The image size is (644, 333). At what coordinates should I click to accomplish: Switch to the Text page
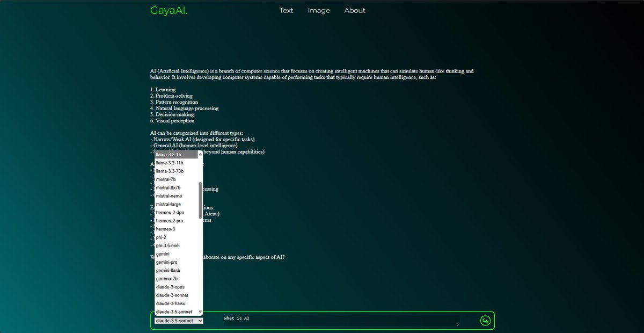tap(287, 10)
